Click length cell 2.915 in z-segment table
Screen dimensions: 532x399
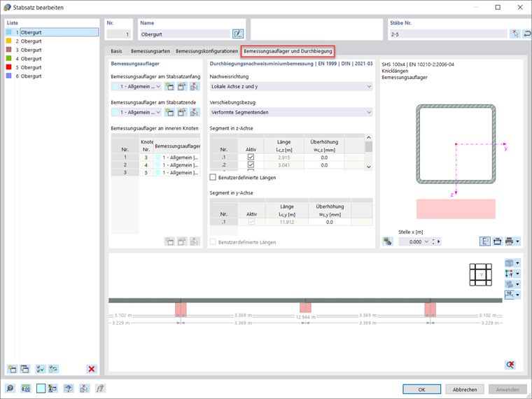(284, 157)
